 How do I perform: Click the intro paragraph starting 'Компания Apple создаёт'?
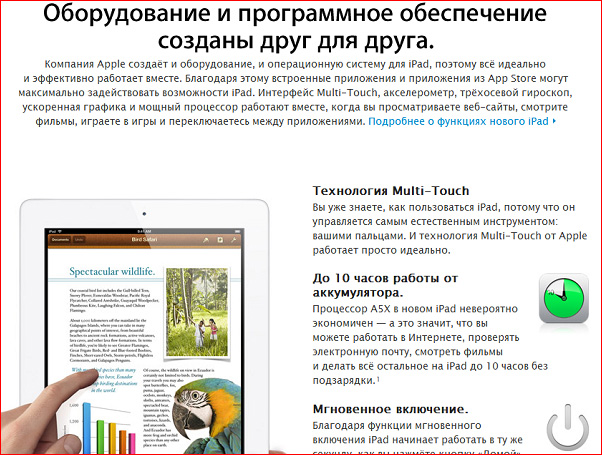point(295,93)
